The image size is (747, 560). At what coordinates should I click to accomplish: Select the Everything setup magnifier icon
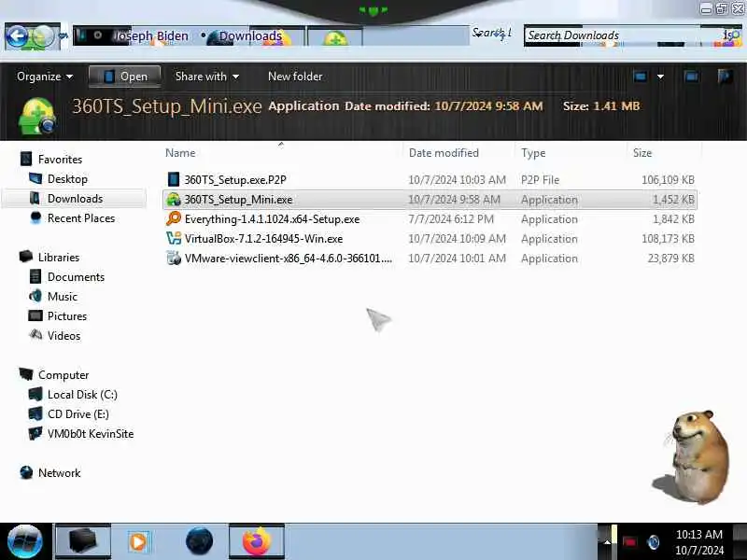tap(174, 219)
